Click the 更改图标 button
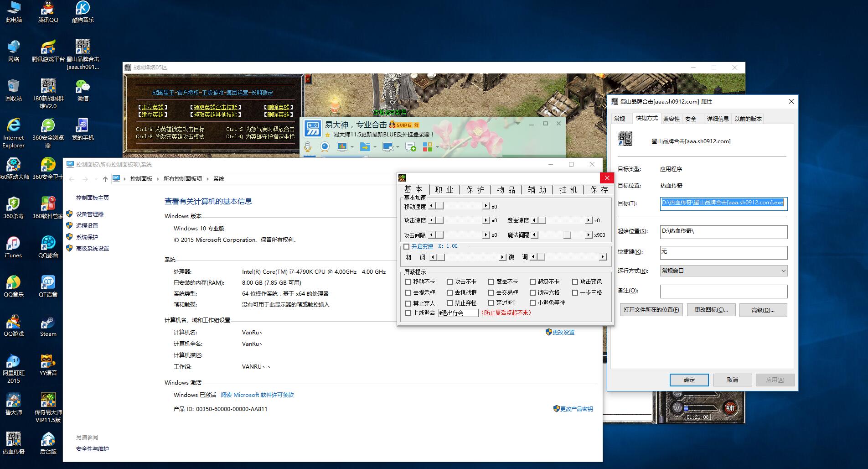This screenshot has width=868, height=469. pos(711,310)
